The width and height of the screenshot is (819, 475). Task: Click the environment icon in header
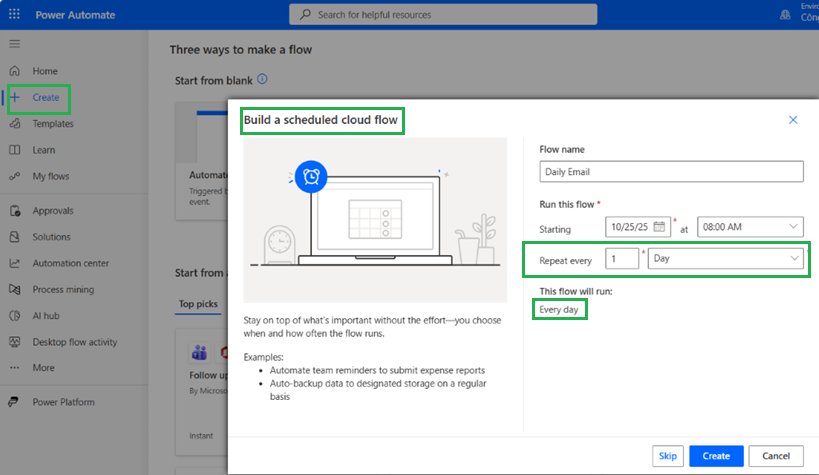pos(785,15)
